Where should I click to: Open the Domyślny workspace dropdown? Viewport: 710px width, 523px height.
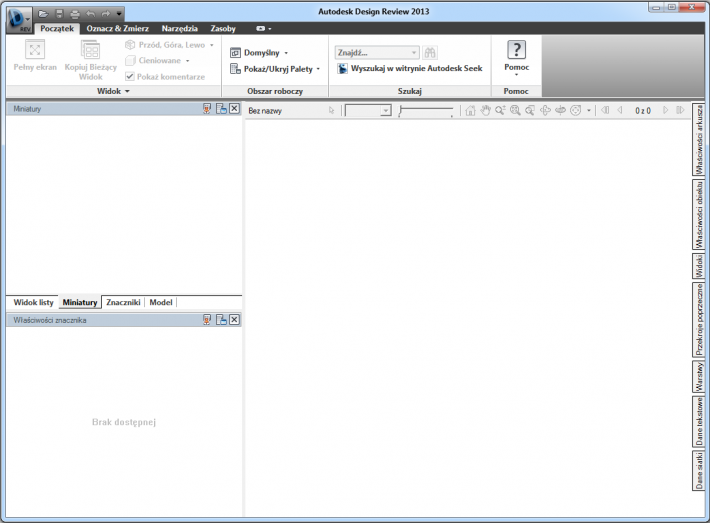tap(259, 53)
